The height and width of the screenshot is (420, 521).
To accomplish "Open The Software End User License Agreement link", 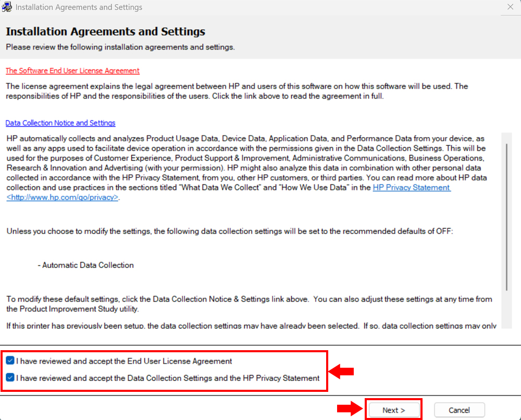I will pyautogui.click(x=72, y=71).
